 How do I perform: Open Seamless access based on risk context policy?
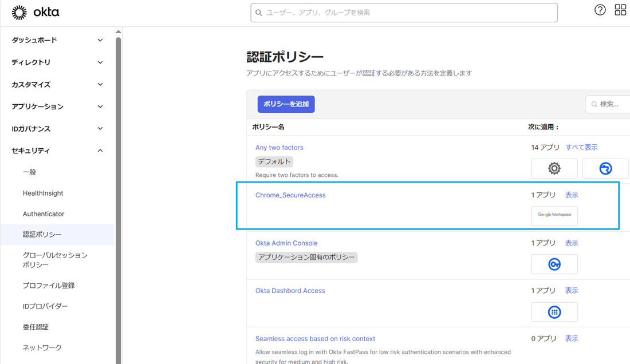(x=316, y=339)
